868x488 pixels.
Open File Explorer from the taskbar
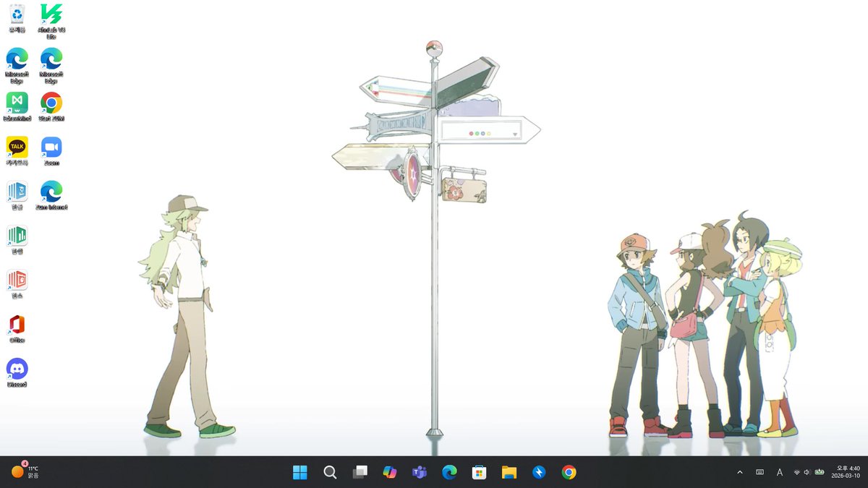[509, 472]
